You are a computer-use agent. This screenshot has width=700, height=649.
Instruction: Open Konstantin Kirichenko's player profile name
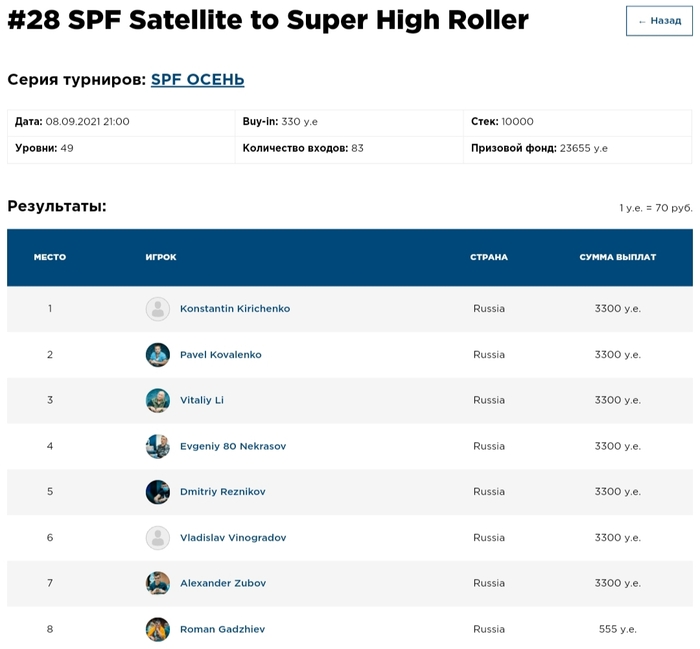(235, 309)
